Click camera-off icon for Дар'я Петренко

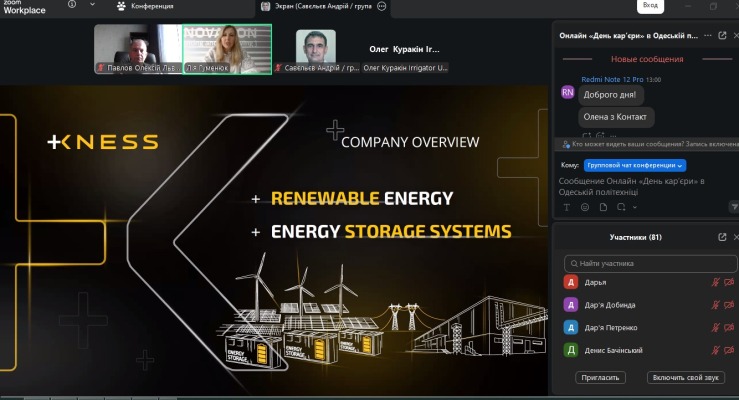coord(729,327)
